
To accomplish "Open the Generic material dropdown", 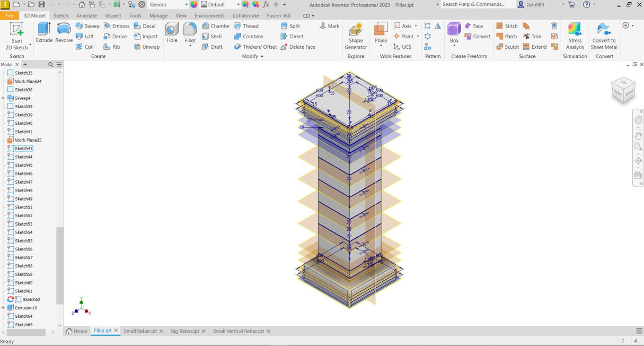I will (x=186, y=5).
